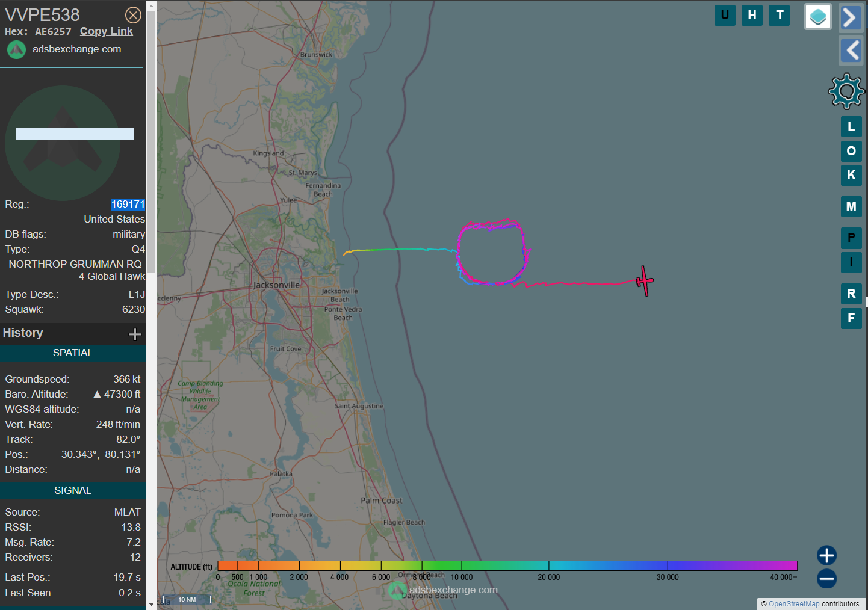The image size is (868, 610).
Task: Open adsbexchange.com link in sidebar
Action: (77, 49)
